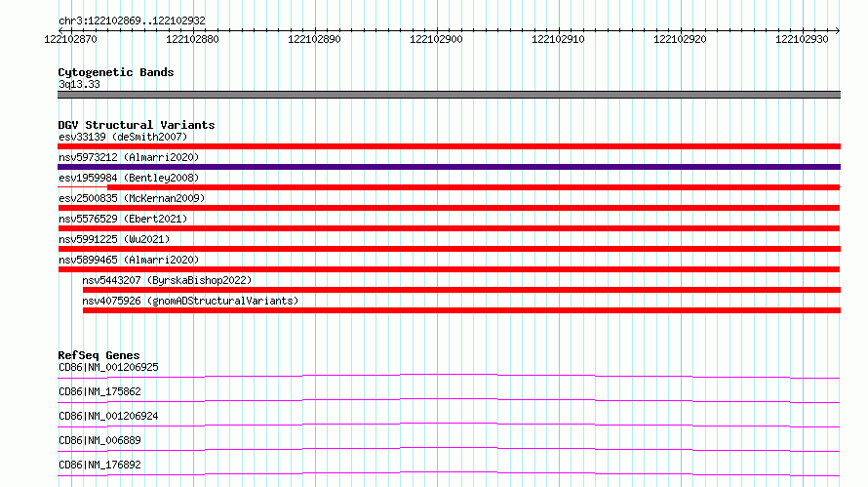868x487 pixels.
Task: Select variant label esv1959984 (Bentley2008)
Action: (x=129, y=178)
